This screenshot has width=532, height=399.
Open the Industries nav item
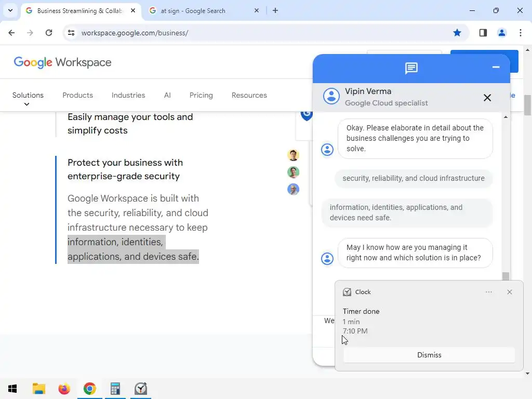pyautogui.click(x=128, y=96)
